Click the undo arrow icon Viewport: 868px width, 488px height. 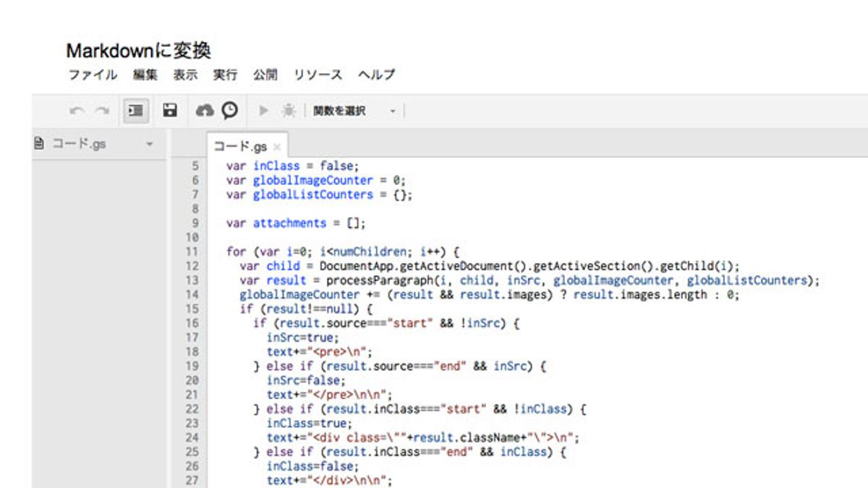(77, 111)
